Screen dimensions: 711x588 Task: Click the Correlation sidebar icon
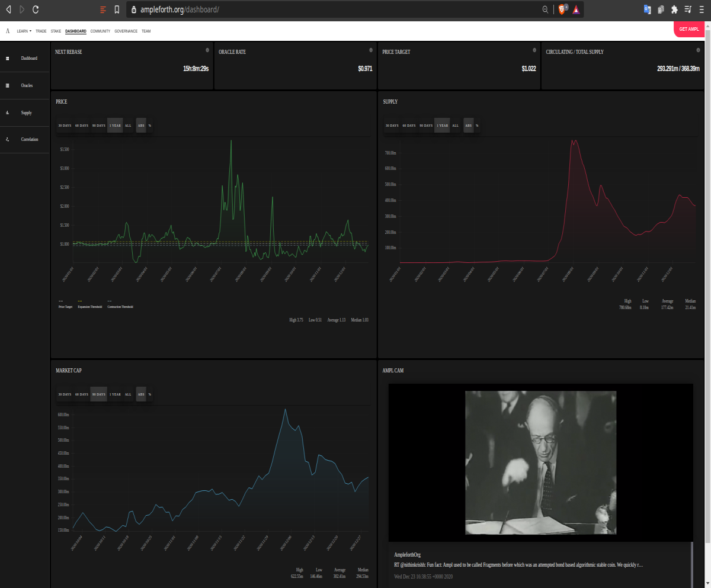click(x=7, y=139)
